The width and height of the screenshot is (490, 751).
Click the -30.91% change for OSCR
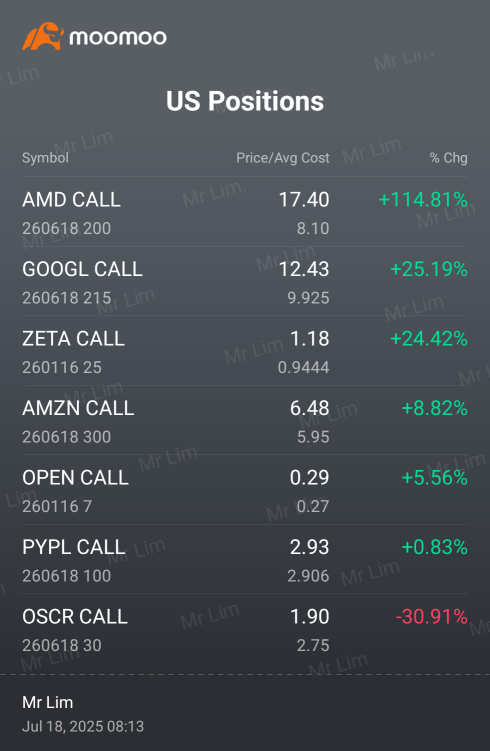[x=432, y=616]
